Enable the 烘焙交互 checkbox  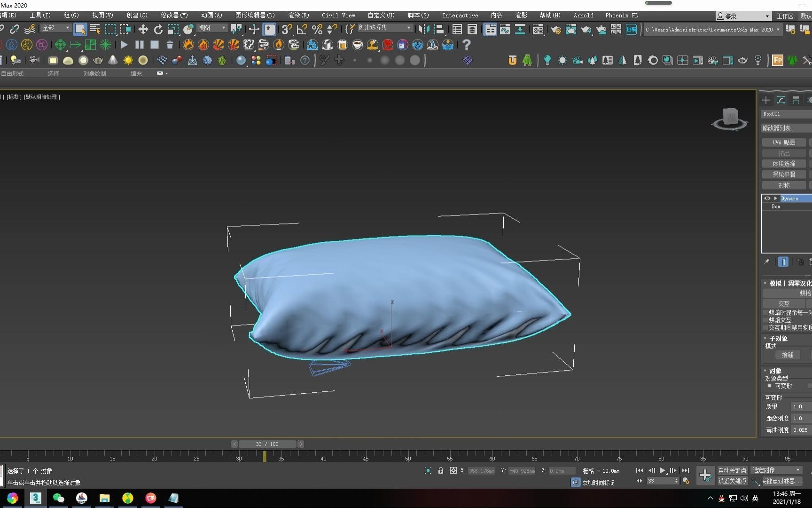[x=765, y=320]
